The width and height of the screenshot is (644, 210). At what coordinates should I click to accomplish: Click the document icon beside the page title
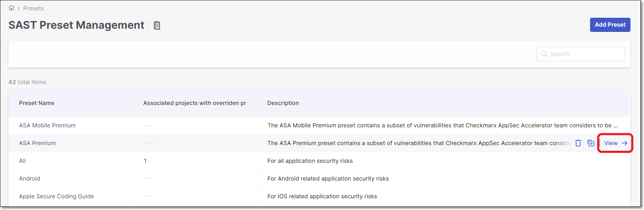[x=157, y=26]
